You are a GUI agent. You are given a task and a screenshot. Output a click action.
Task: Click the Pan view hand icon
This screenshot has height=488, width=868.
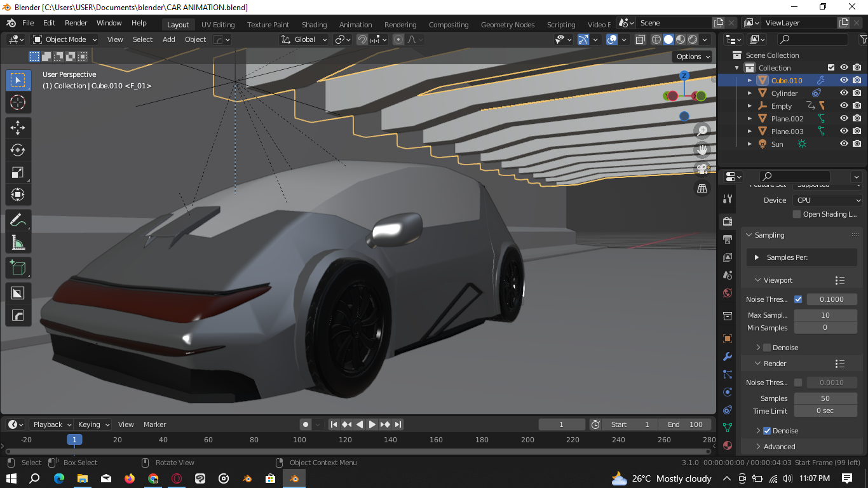(x=702, y=150)
